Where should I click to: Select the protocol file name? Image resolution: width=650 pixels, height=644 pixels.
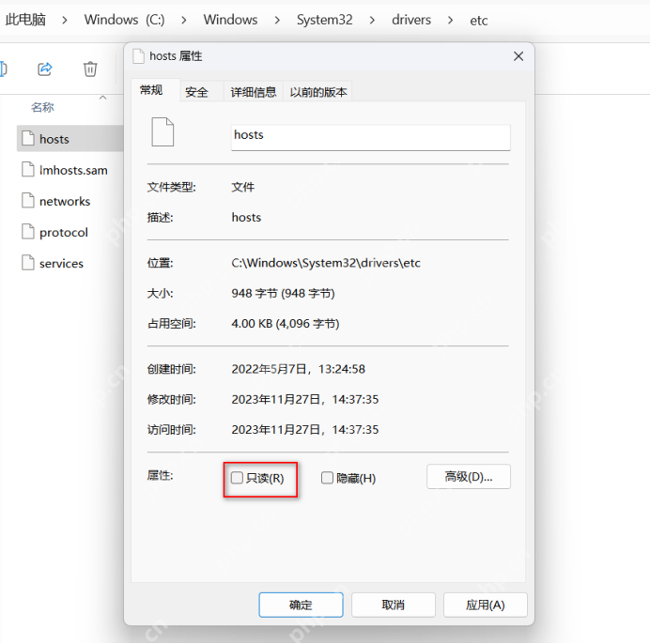click(x=64, y=233)
